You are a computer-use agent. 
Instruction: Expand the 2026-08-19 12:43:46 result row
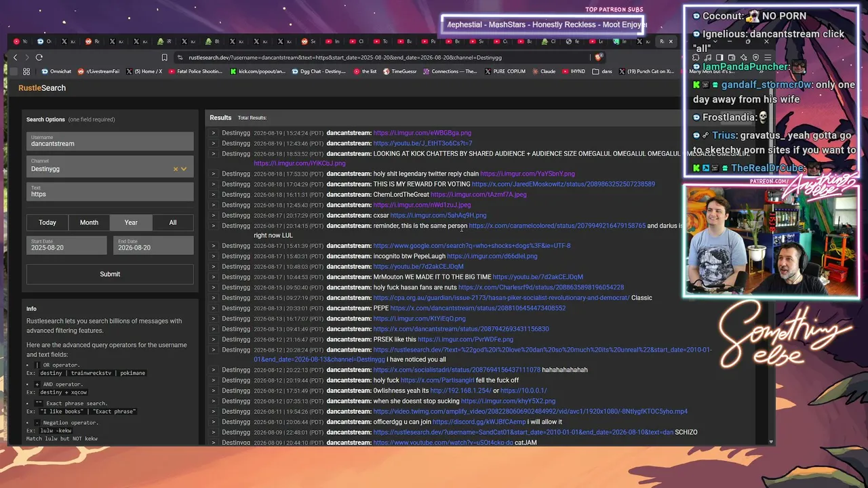coord(213,143)
